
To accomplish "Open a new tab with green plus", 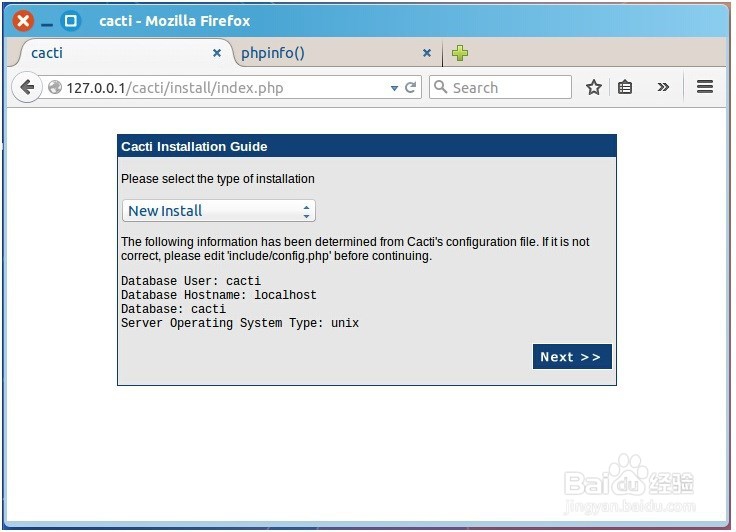I will pos(460,53).
